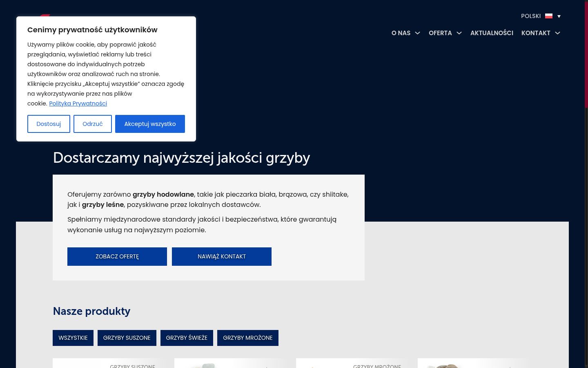
Task: Expand the KONTAKT menu chevron
Action: [x=557, y=33]
